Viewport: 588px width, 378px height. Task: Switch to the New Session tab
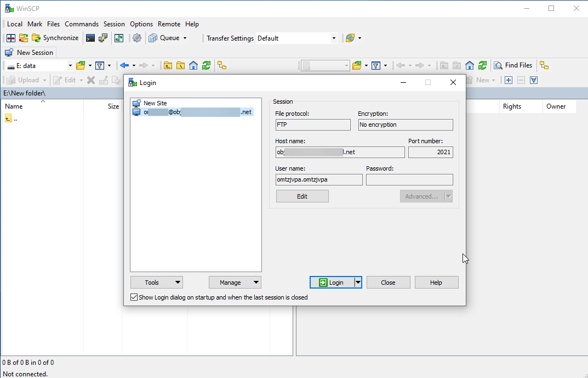[x=30, y=53]
